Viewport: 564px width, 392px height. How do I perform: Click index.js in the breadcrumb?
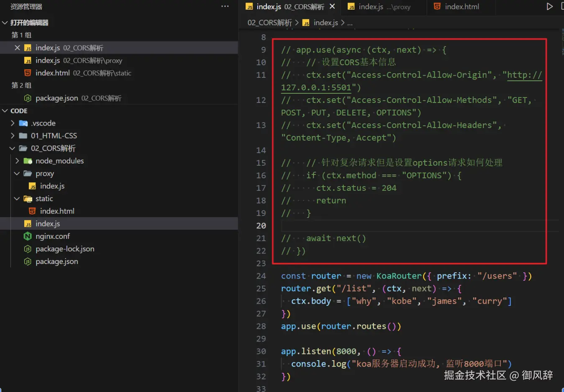[x=326, y=23]
